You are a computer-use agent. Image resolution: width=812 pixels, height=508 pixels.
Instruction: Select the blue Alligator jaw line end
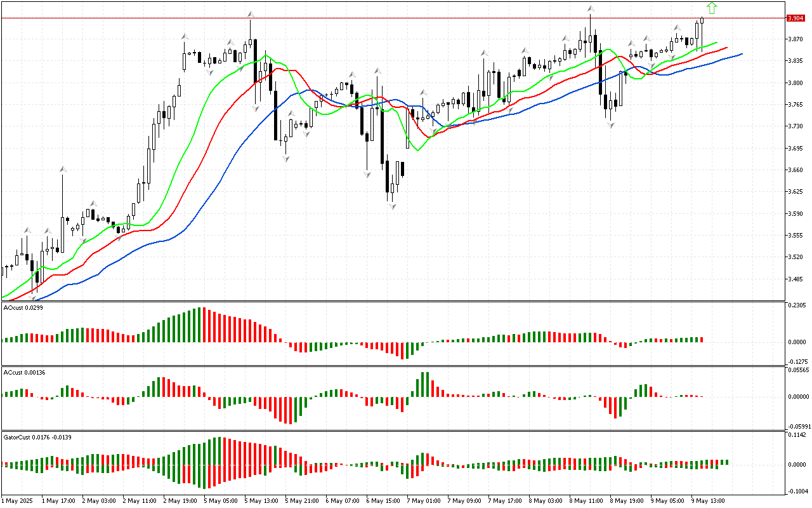coord(741,55)
